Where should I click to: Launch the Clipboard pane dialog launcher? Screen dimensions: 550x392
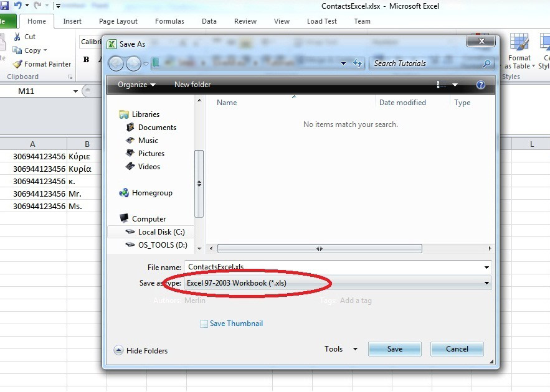tap(70, 77)
